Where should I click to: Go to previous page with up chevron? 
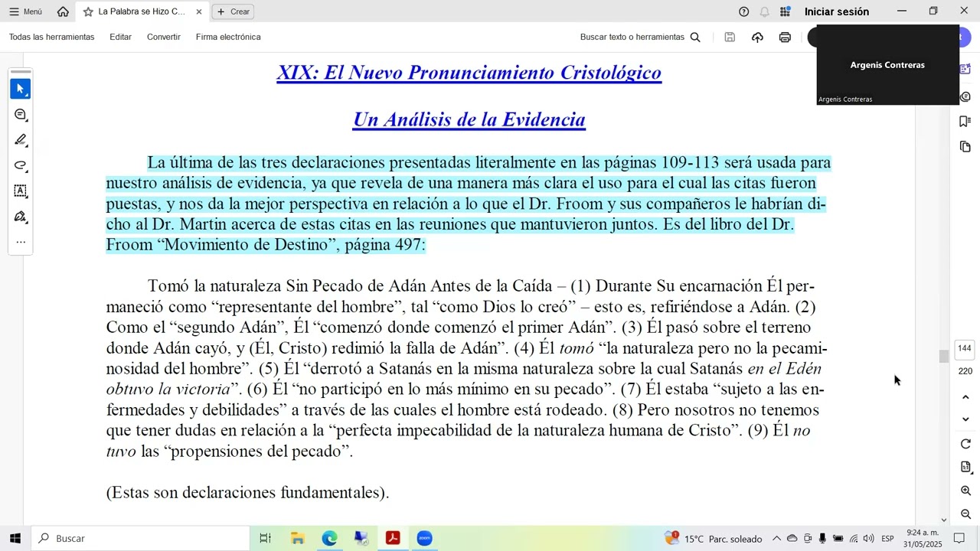coord(965,397)
